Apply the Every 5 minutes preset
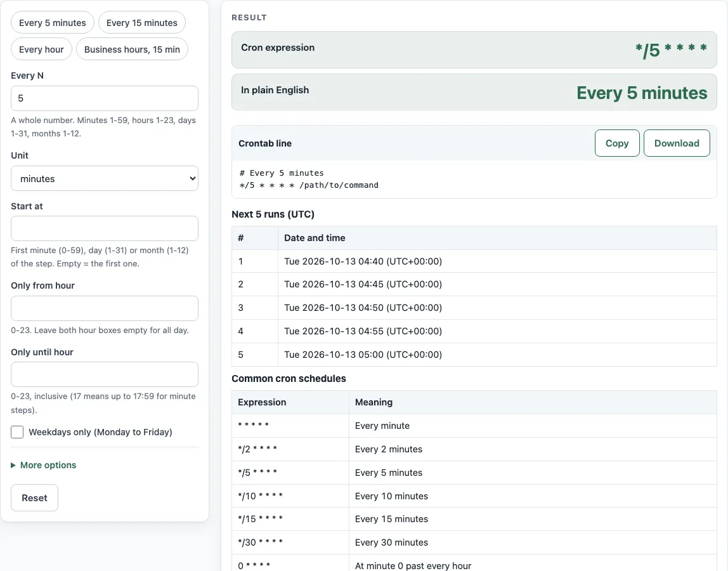Viewport: 728px width, 571px height. coord(53,23)
